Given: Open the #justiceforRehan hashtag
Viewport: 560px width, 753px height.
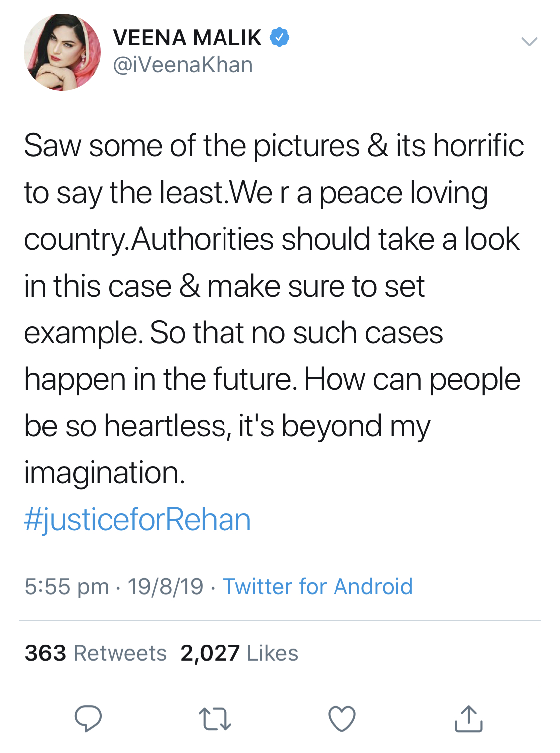Looking at the screenshot, I should 138,519.
